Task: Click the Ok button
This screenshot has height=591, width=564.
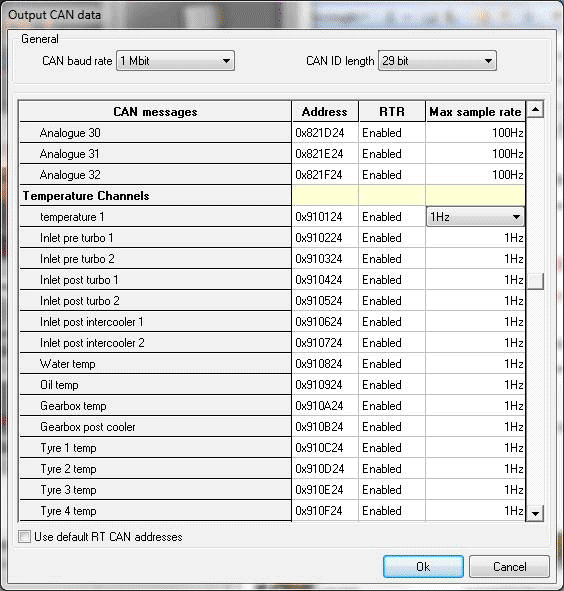Action: click(x=423, y=567)
